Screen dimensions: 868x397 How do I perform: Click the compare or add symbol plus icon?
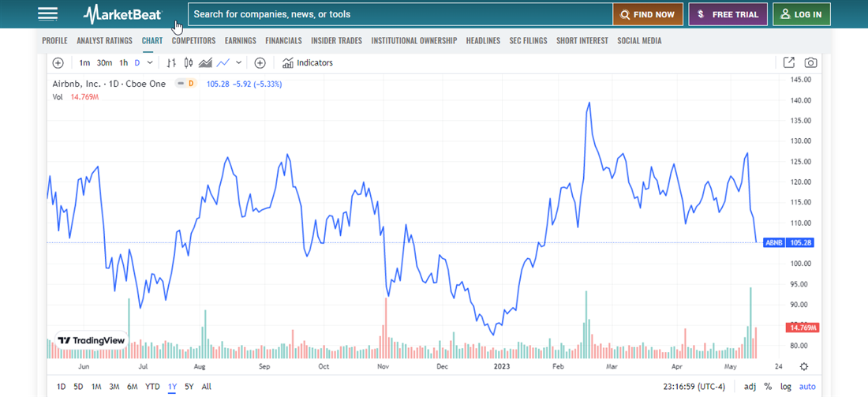pyautogui.click(x=260, y=63)
